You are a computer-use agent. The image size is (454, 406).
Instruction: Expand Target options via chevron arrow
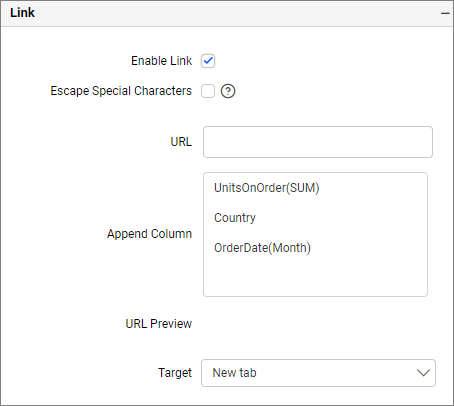pos(423,373)
